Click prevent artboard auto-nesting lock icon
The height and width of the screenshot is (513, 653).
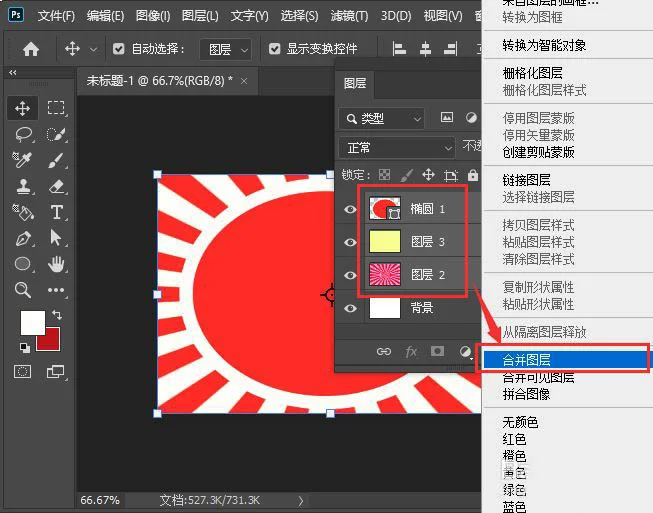point(451,175)
